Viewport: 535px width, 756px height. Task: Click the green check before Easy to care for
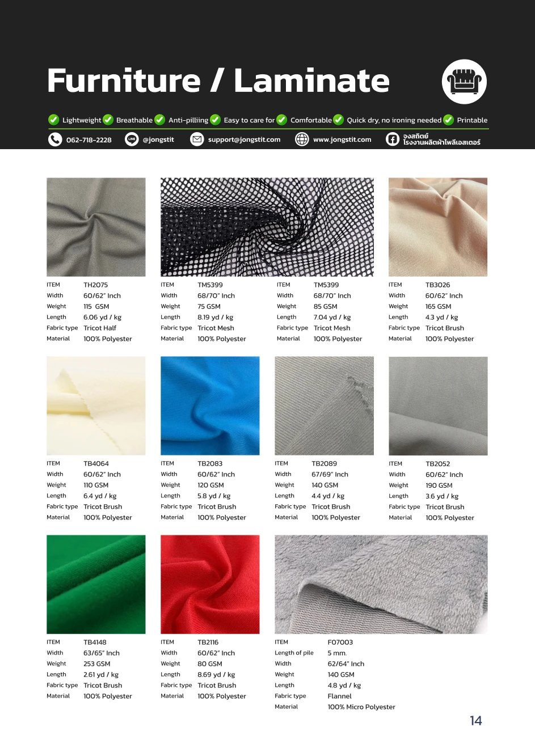[216, 120]
